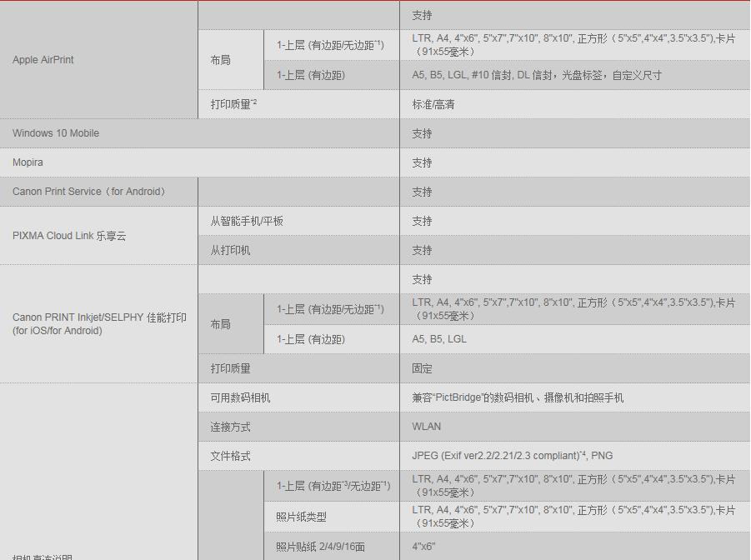Select LTR, A4 paper list beside 1-上层 (有边距*3/无边距*1)
Image resolution: width=751 pixels, height=560 pixels.
[x=573, y=486]
